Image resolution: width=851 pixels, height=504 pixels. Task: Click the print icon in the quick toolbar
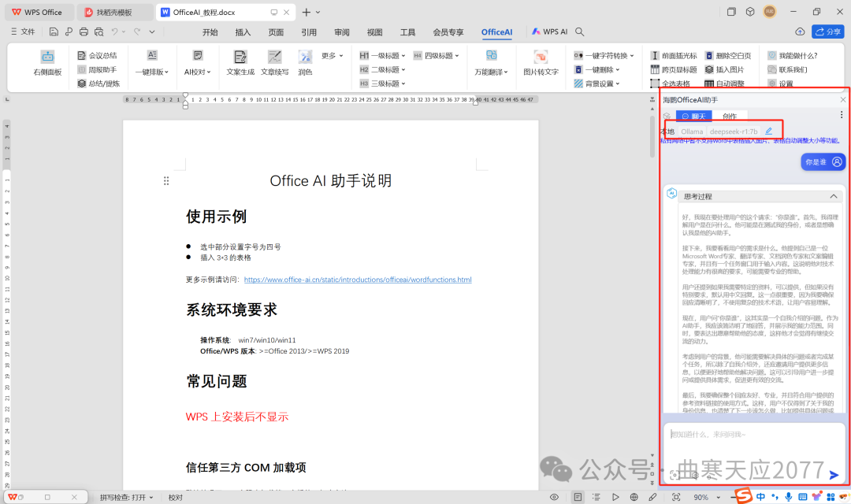pos(84,32)
